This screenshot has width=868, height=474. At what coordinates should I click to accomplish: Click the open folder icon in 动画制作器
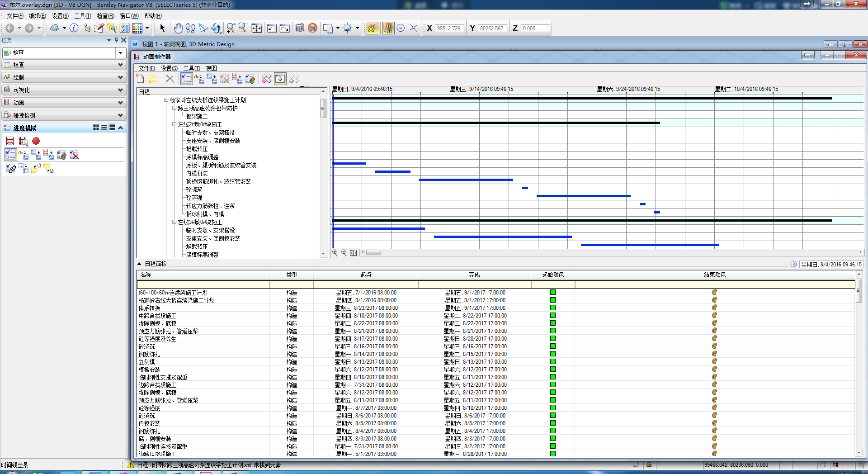[x=153, y=79]
